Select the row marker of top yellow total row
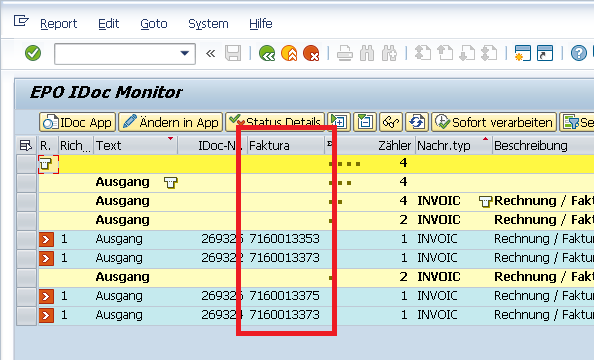 (26, 164)
